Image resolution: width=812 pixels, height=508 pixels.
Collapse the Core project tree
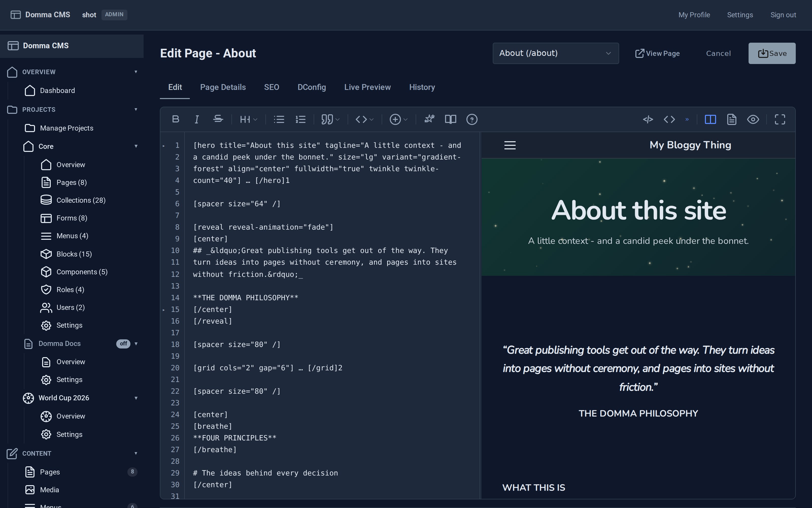tap(136, 146)
